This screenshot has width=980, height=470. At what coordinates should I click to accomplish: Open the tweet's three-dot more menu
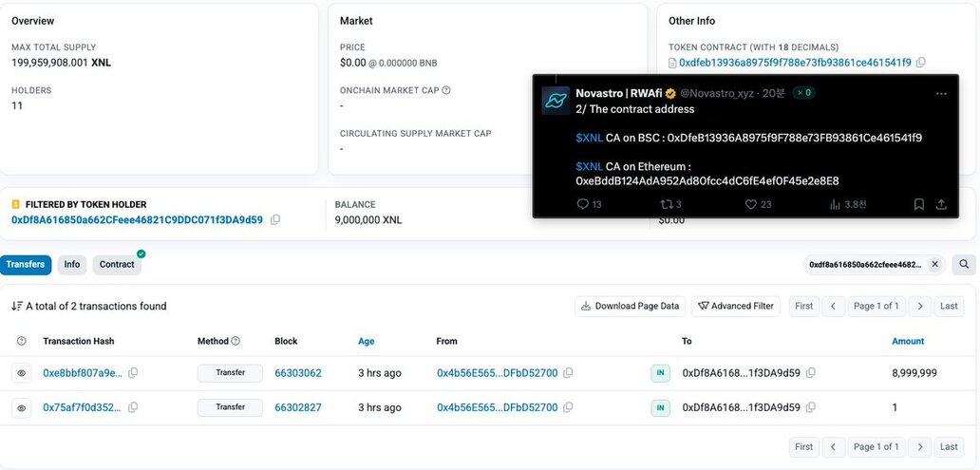[940, 93]
